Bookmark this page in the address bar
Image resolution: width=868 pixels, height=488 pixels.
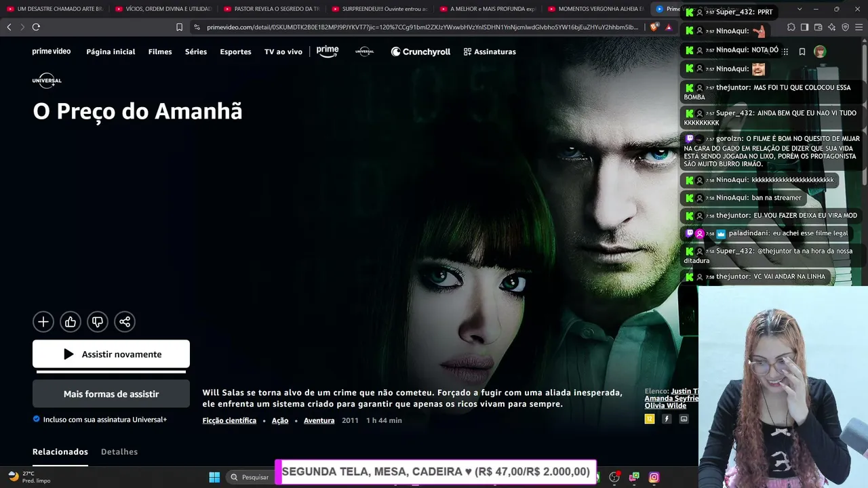(179, 27)
